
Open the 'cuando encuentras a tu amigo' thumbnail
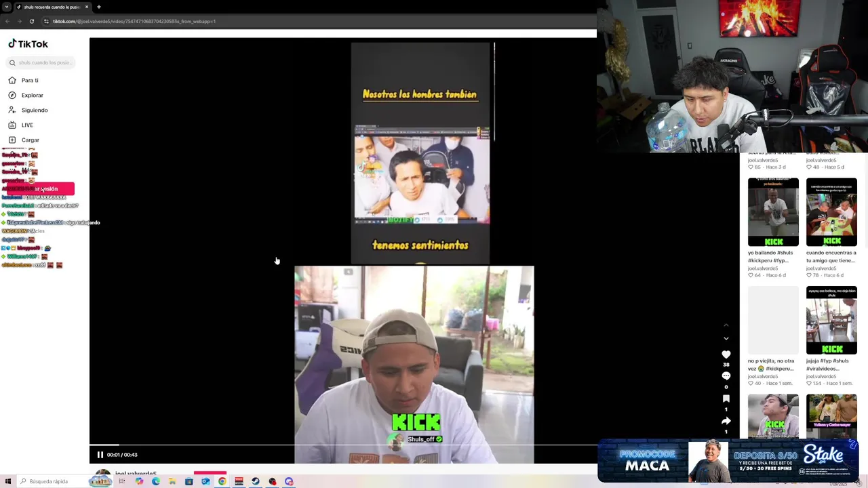pos(831,212)
